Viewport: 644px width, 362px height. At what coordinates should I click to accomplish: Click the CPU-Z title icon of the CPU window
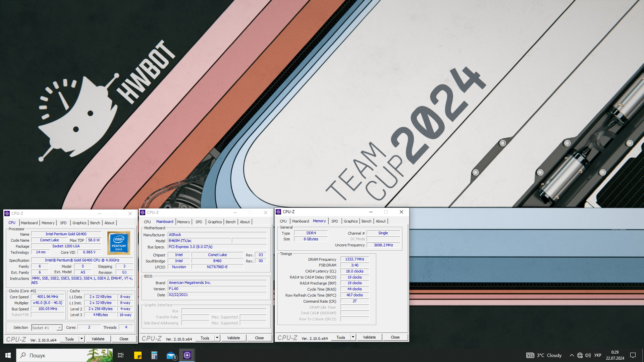click(7, 214)
